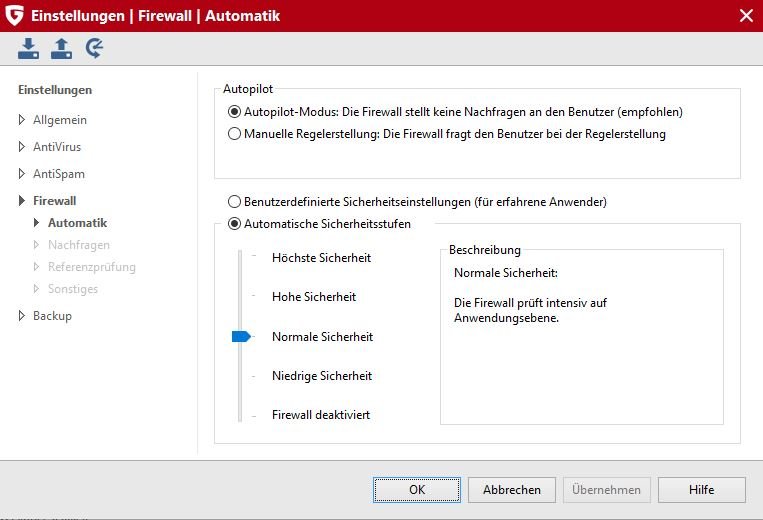Expand the AntiVirus section arrow
The width and height of the screenshot is (763, 520).
(x=23, y=147)
